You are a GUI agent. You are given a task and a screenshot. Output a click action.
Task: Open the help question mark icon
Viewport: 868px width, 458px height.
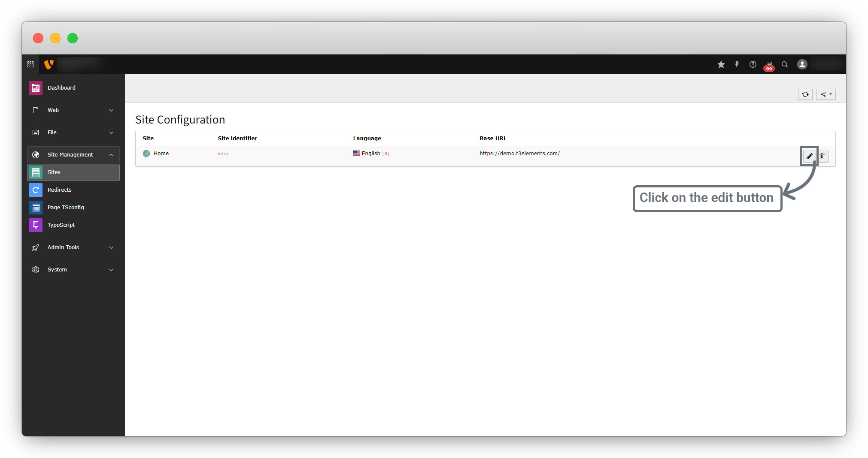pyautogui.click(x=753, y=64)
